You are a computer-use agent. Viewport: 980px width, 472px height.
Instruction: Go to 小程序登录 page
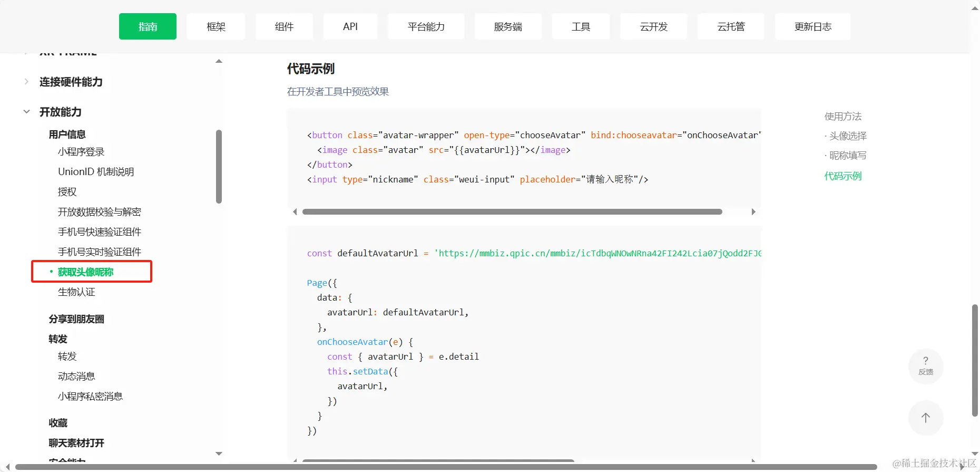[81, 152]
